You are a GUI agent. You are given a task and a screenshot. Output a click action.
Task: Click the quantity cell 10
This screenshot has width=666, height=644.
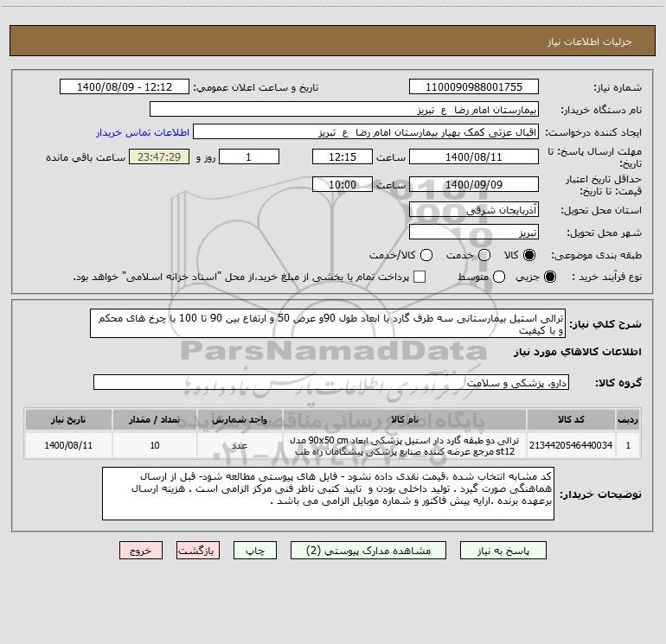click(x=155, y=445)
